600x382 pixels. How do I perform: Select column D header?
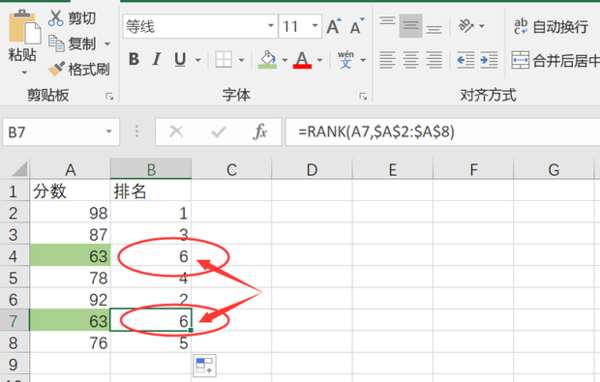[x=312, y=170]
